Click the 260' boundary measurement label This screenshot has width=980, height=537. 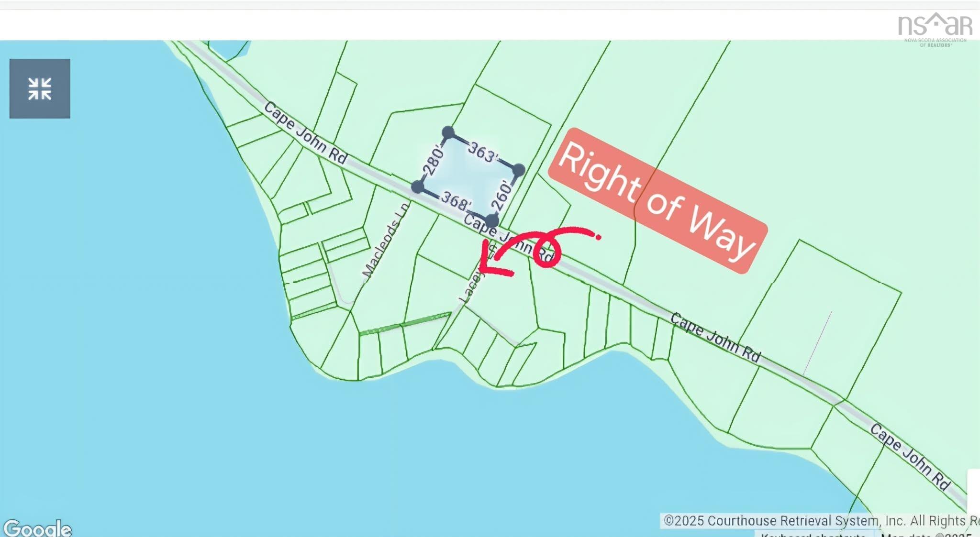click(x=501, y=195)
